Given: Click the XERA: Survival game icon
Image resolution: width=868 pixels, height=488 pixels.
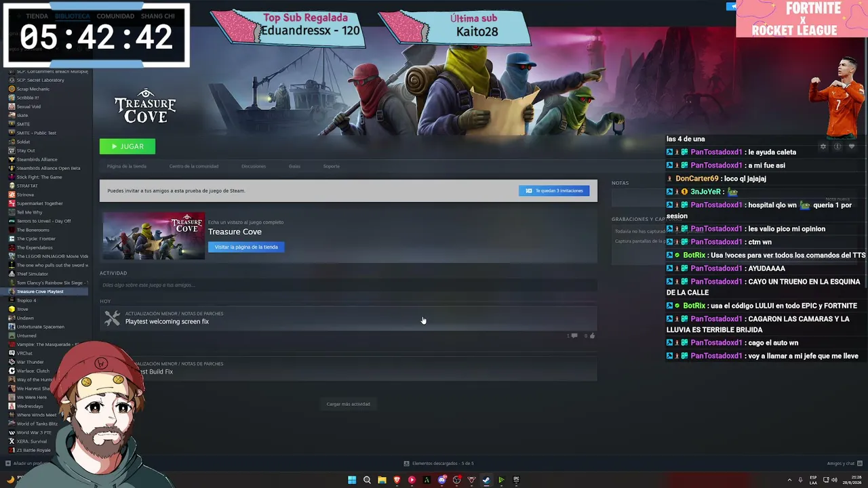Looking at the screenshot, I should [12, 441].
